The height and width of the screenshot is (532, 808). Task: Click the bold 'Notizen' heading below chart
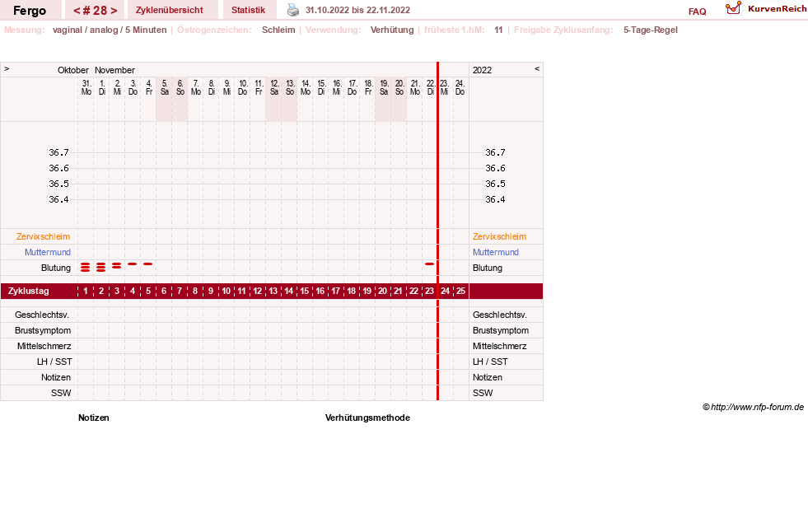coord(94,418)
